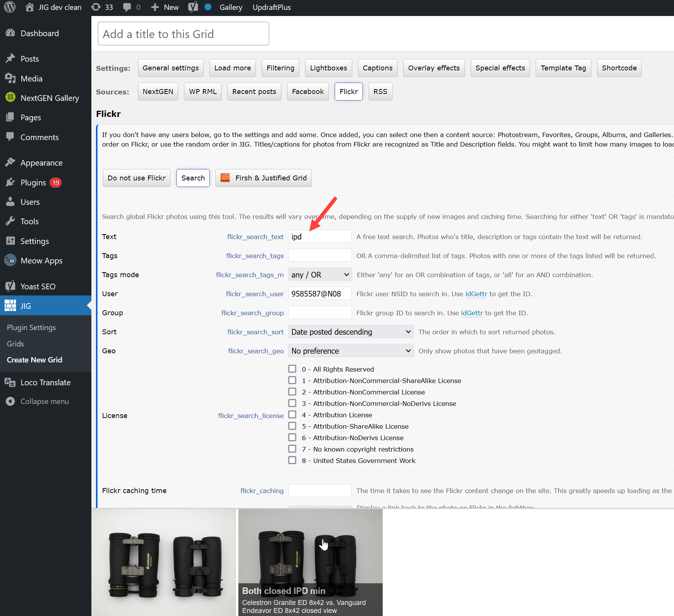Click the WordPress logo icon
The height and width of the screenshot is (616, 674).
[x=10, y=7]
